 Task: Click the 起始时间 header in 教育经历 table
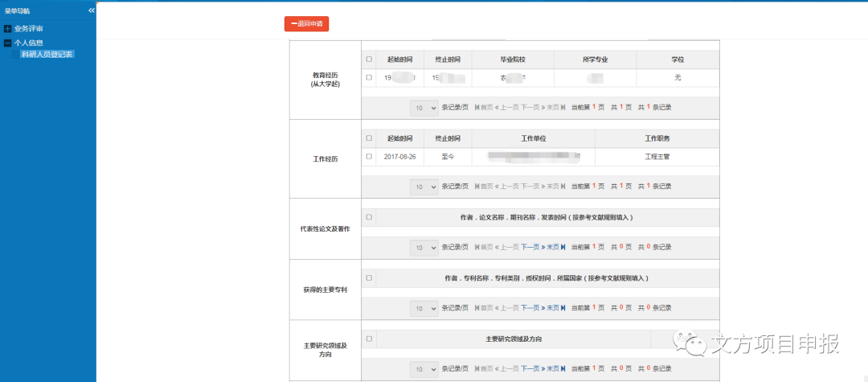(399, 60)
